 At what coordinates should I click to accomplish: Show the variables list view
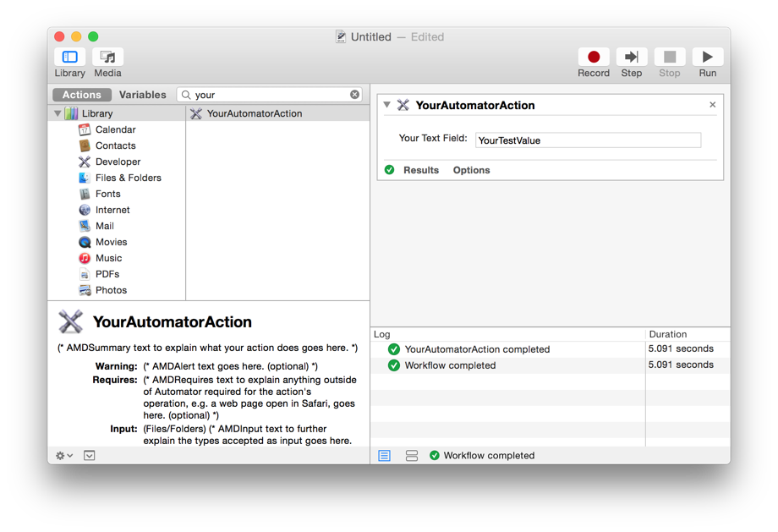pyautogui.click(x=412, y=456)
